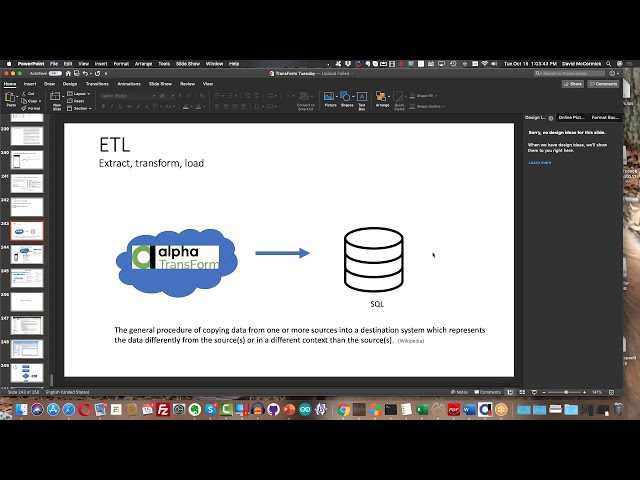Screen dimensions: 640x480
Task: Open the Review ribbon tab
Action: click(187, 84)
